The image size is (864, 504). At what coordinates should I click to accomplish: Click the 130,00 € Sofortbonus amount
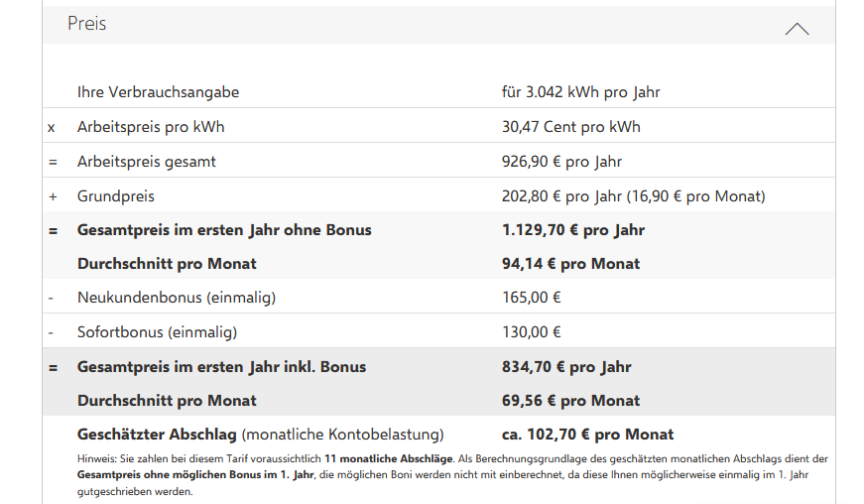(532, 332)
